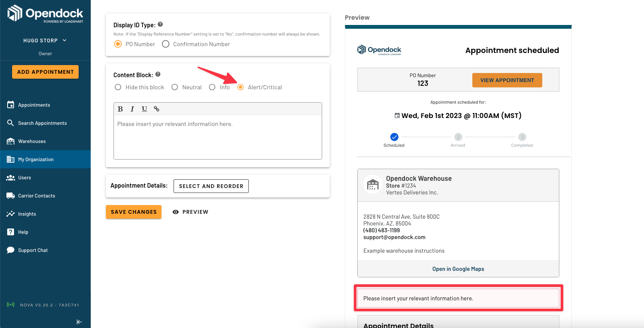The width and height of the screenshot is (644, 328).
Task: Apply bold formatting in content editor
Action: [x=120, y=109]
